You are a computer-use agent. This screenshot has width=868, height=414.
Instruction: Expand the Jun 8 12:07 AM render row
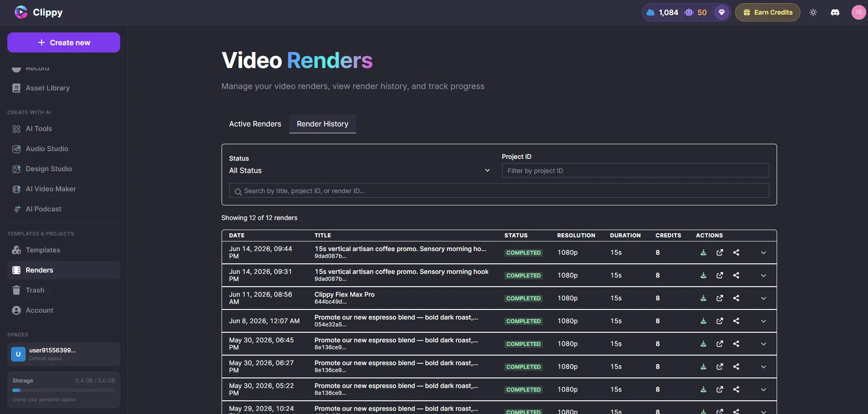point(763,321)
